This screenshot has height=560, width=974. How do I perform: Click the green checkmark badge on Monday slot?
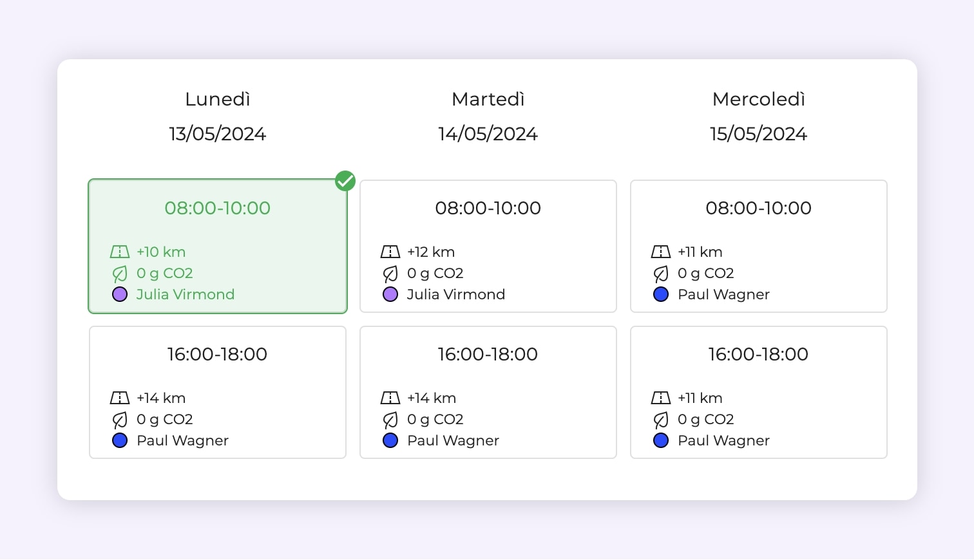click(345, 181)
